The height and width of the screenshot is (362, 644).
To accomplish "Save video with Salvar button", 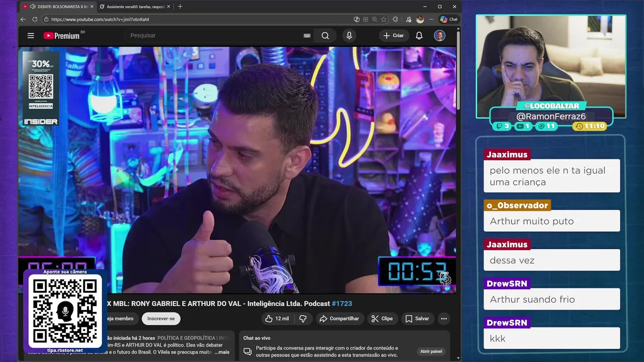I will (x=417, y=319).
